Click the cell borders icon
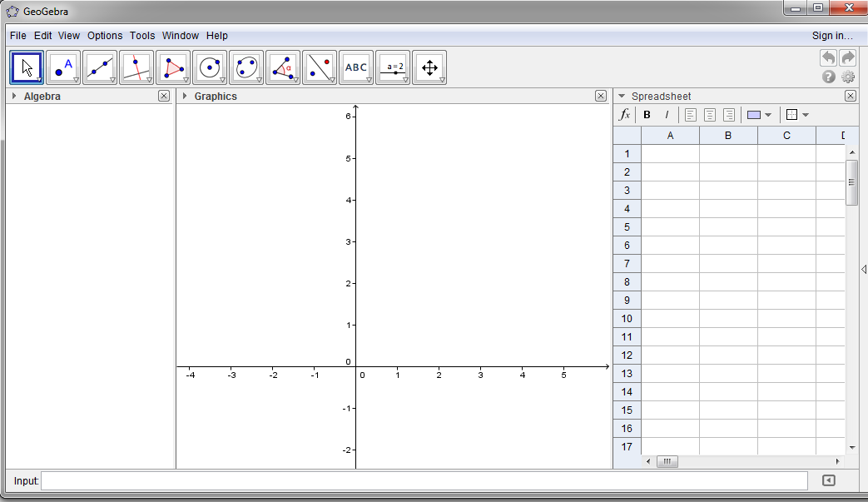Viewport: 868px width, 502px height. (x=791, y=115)
